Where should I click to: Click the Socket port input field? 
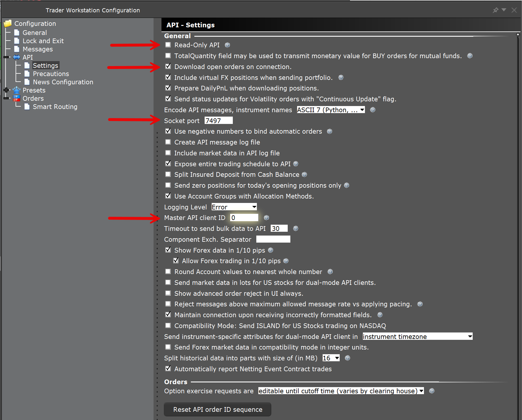coord(218,120)
